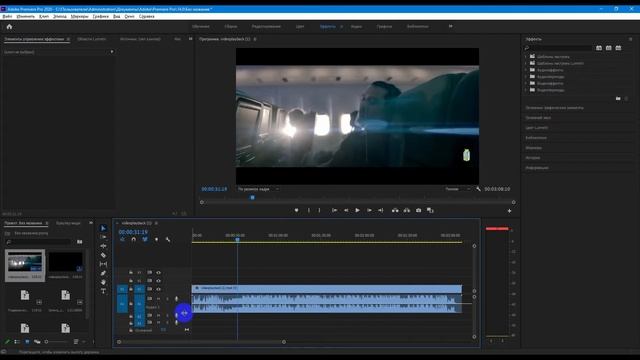Open the playback resolution dropdown

tap(457, 189)
